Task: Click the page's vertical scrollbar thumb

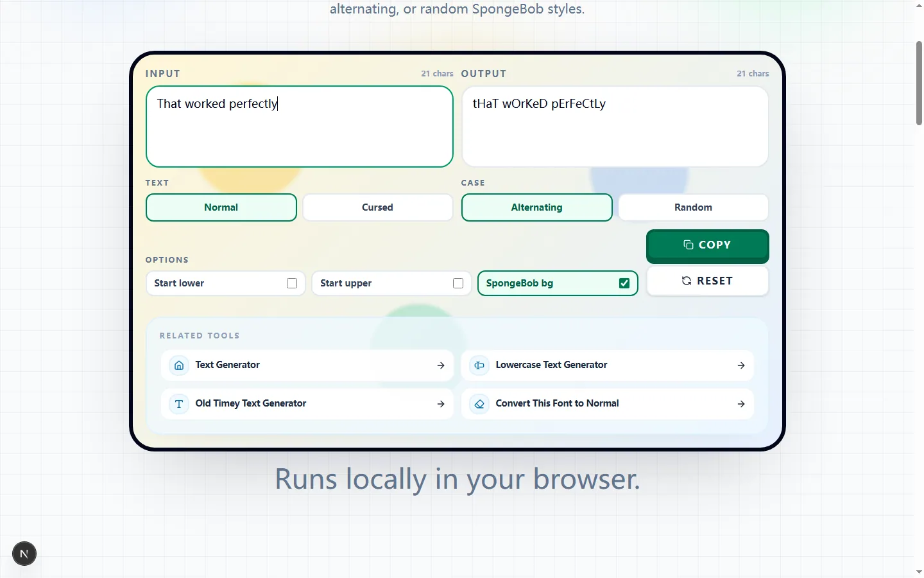Action: (919, 83)
